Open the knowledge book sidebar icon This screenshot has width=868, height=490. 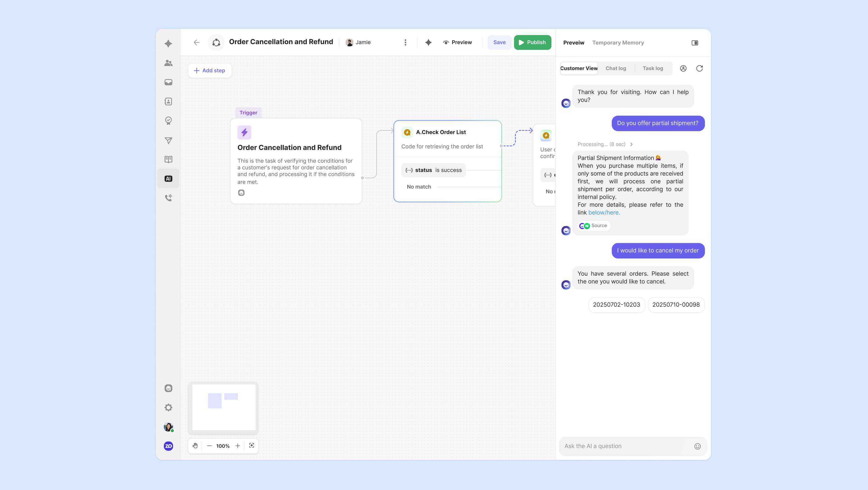(x=168, y=159)
